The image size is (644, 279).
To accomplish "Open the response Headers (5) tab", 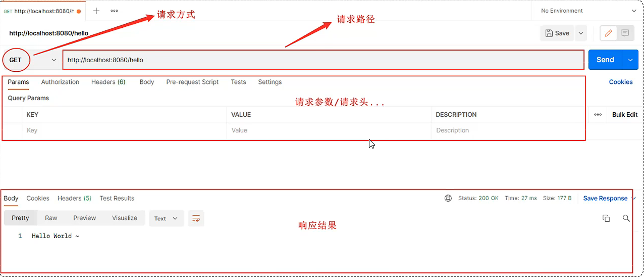I will (x=74, y=198).
